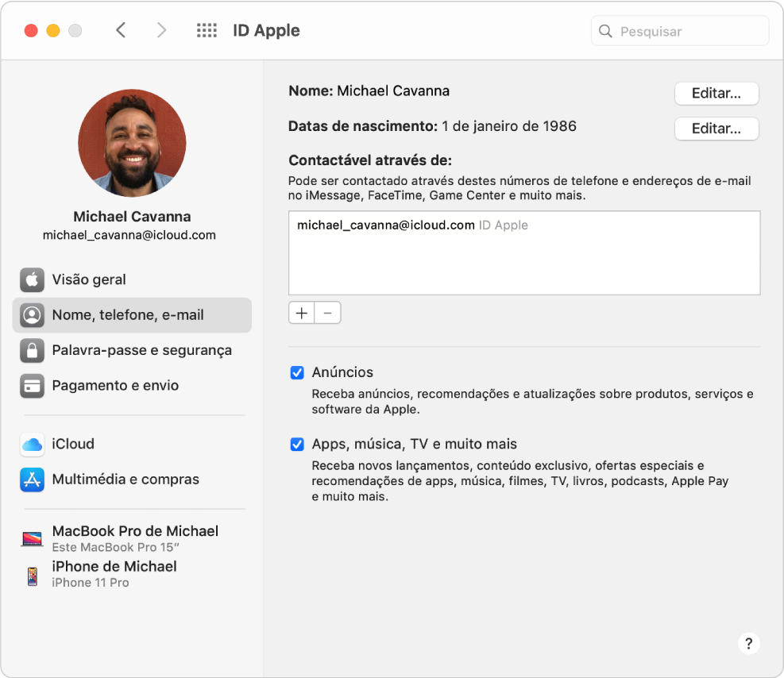Viewport: 784px width, 678px height.
Task: Click the Contactável através de heading
Action: (370, 160)
